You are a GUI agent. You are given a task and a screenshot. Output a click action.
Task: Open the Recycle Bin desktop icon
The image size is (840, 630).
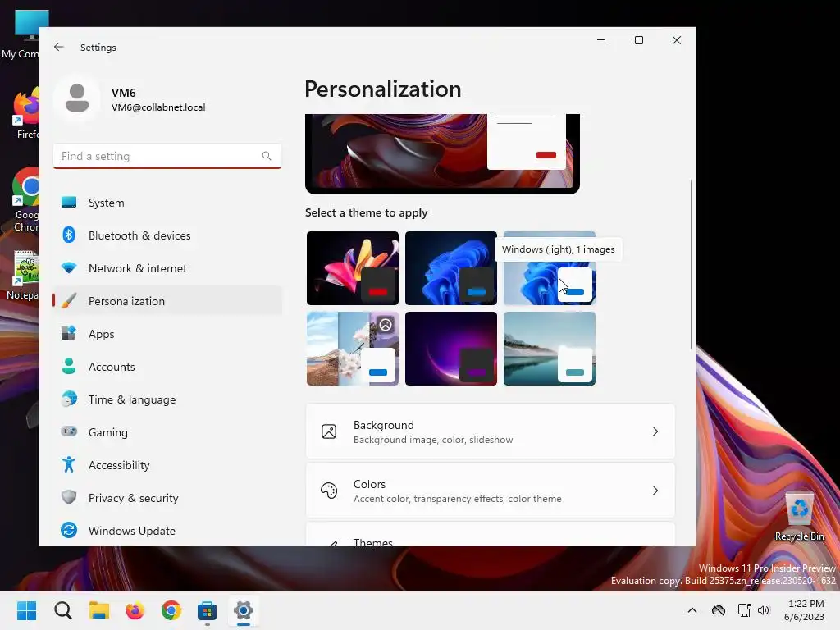pos(799,517)
